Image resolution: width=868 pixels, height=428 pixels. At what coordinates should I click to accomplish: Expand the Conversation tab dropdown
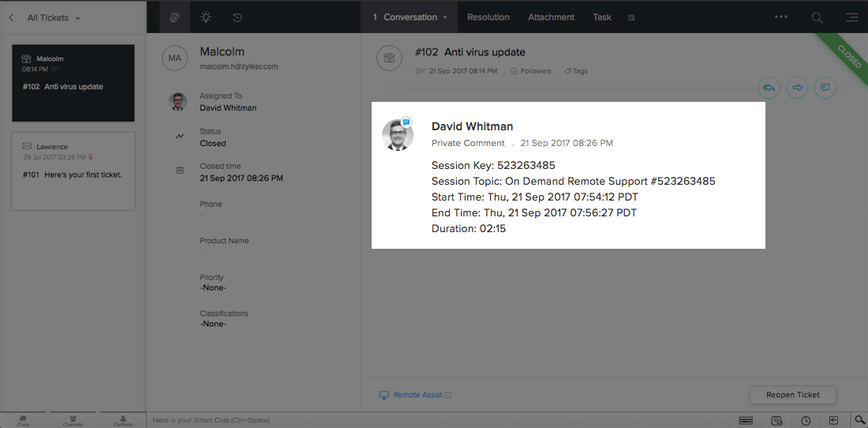(x=445, y=17)
